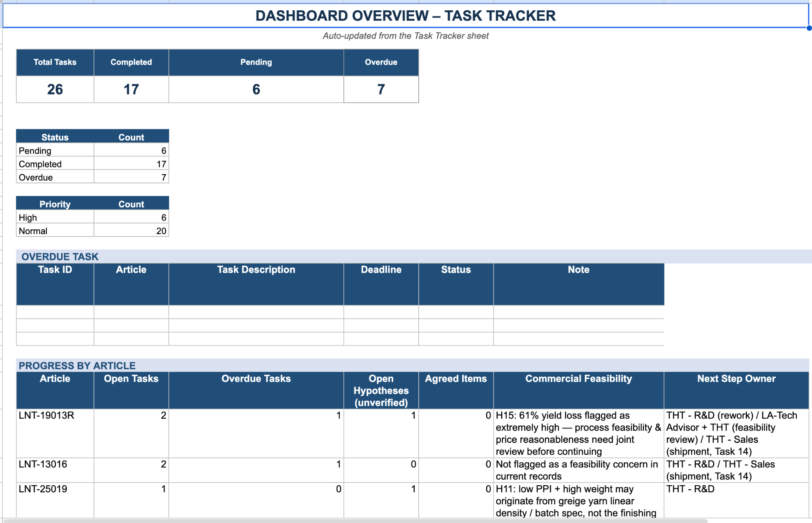The image size is (812, 523).
Task: Select the 'Pending' summary card header
Action: (x=256, y=62)
